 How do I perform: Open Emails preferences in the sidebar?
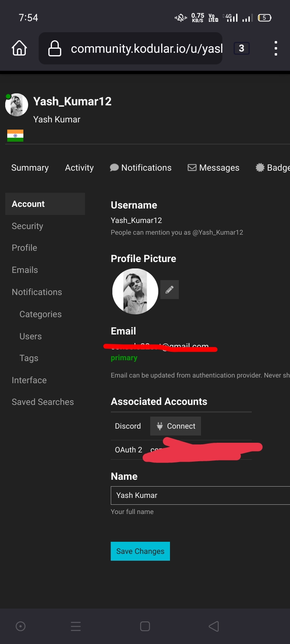point(25,270)
